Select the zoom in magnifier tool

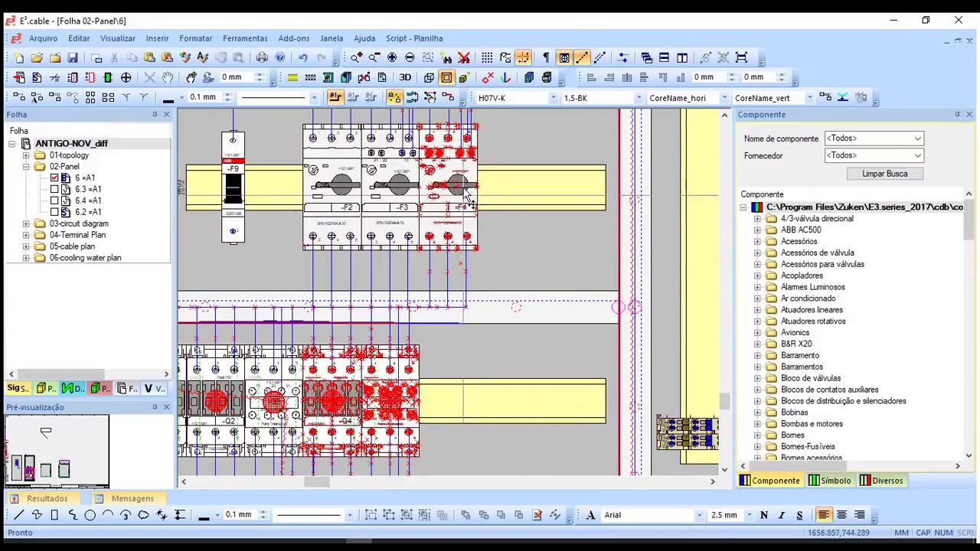pyautogui.click(x=357, y=57)
